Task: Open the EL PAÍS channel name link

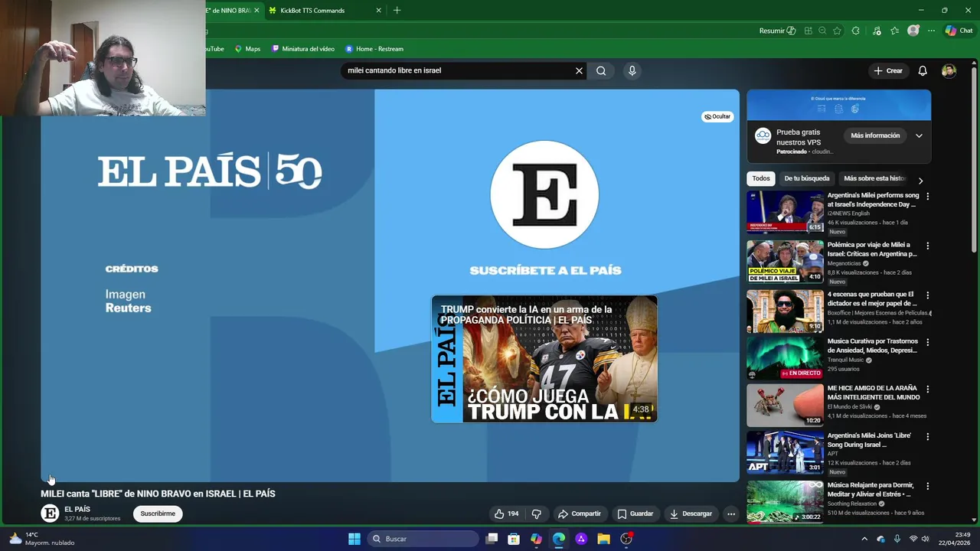Action: point(77,509)
